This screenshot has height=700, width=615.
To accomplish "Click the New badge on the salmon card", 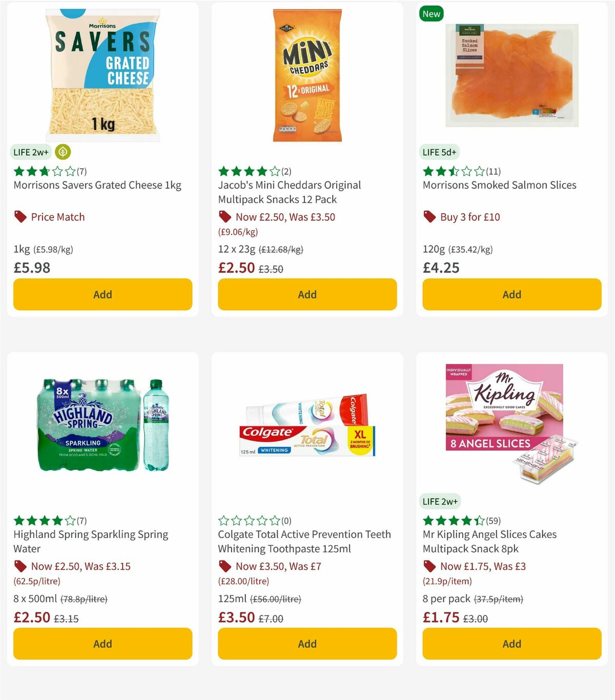I will [x=432, y=14].
